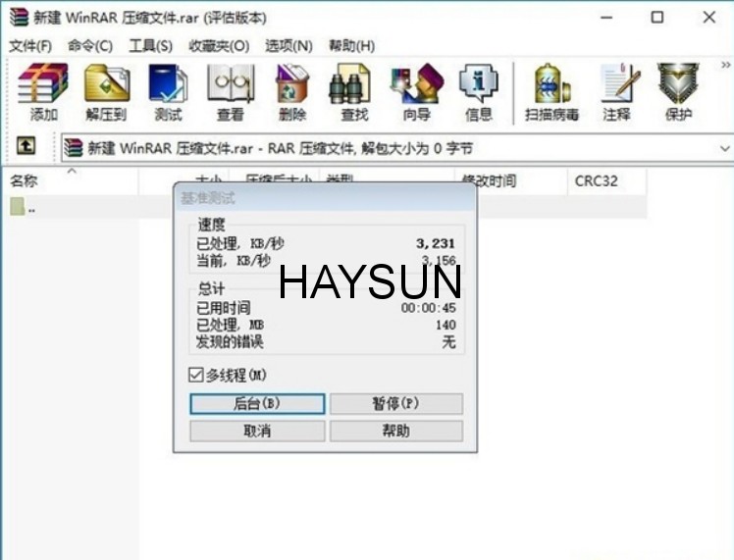Open the Options (选项) menu

(x=288, y=46)
